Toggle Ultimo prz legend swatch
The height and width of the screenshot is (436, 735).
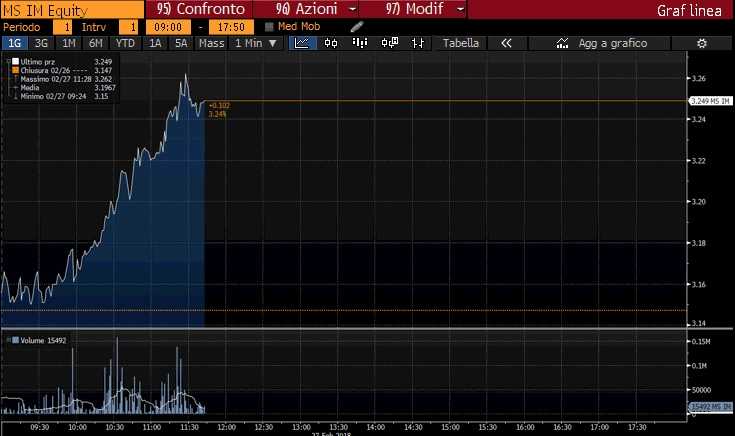pyautogui.click(x=15, y=61)
